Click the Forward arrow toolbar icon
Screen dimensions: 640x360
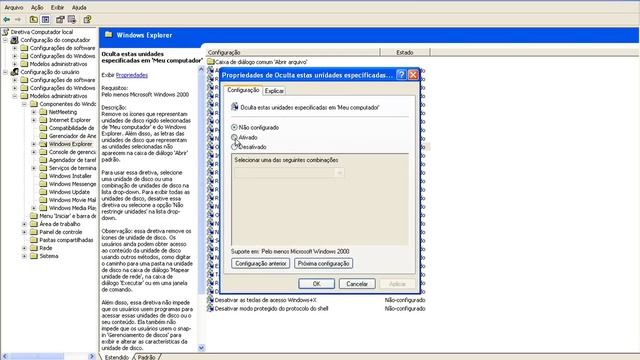coord(18,19)
